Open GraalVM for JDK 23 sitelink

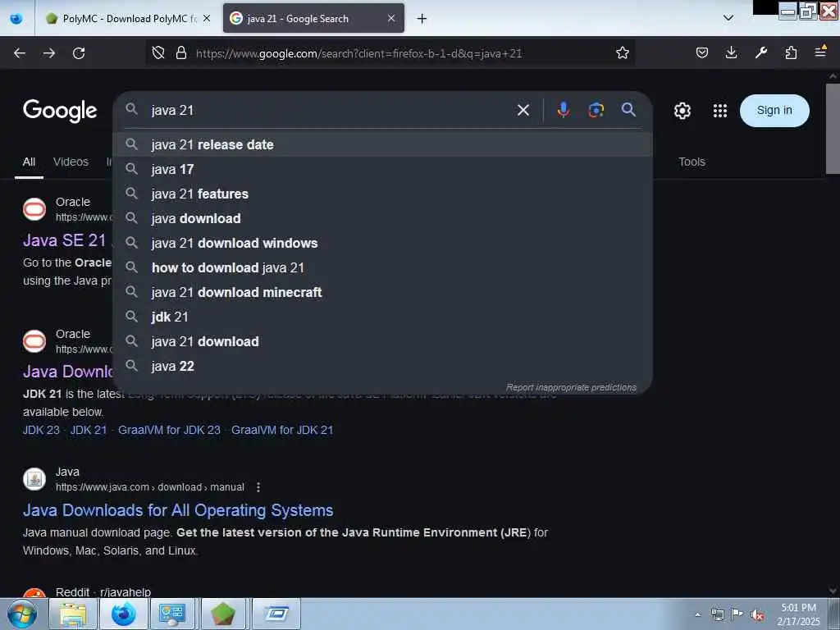pos(169,430)
